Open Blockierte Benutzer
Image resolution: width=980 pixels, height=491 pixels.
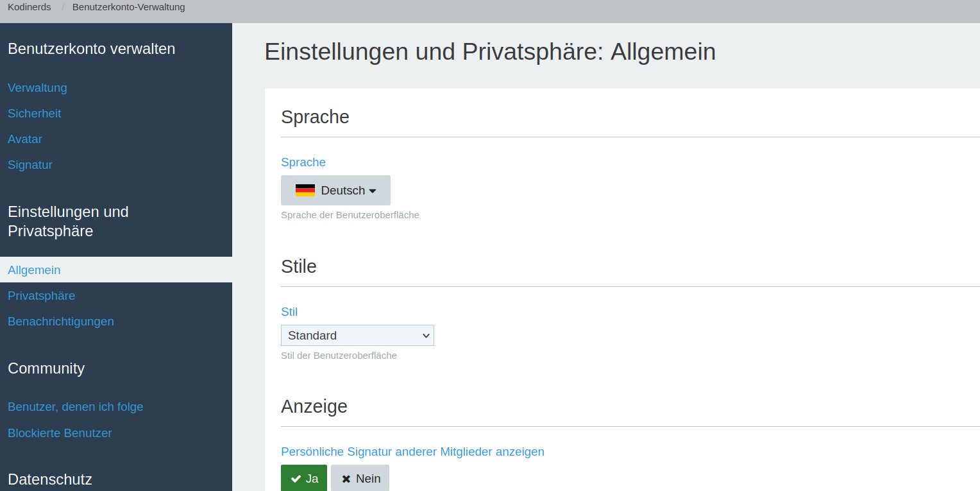coord(60,433)
